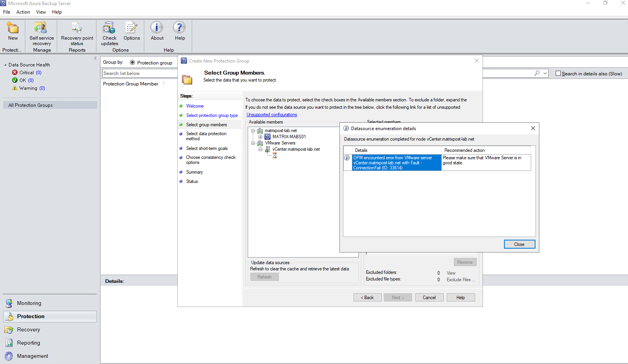This screenshot has width=628, height=364.
Task: Collapse the VMware Servers tree node
Action: (253, 143)
